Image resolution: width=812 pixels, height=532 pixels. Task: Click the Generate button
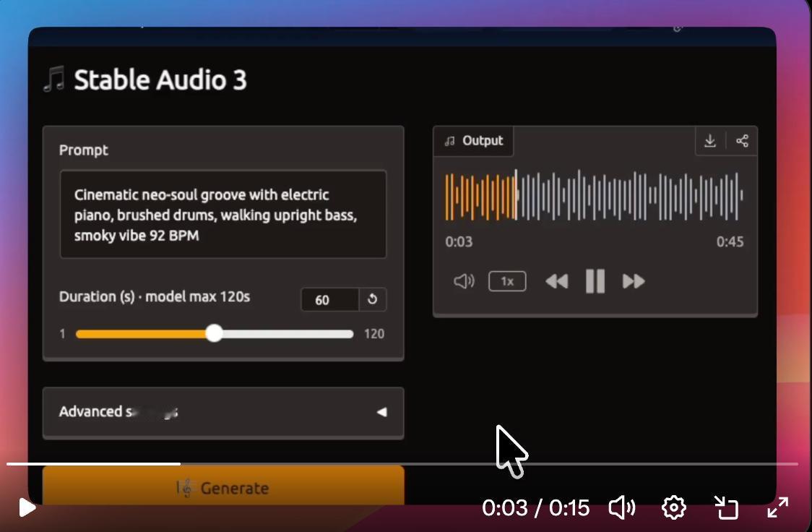click(223, 486)
